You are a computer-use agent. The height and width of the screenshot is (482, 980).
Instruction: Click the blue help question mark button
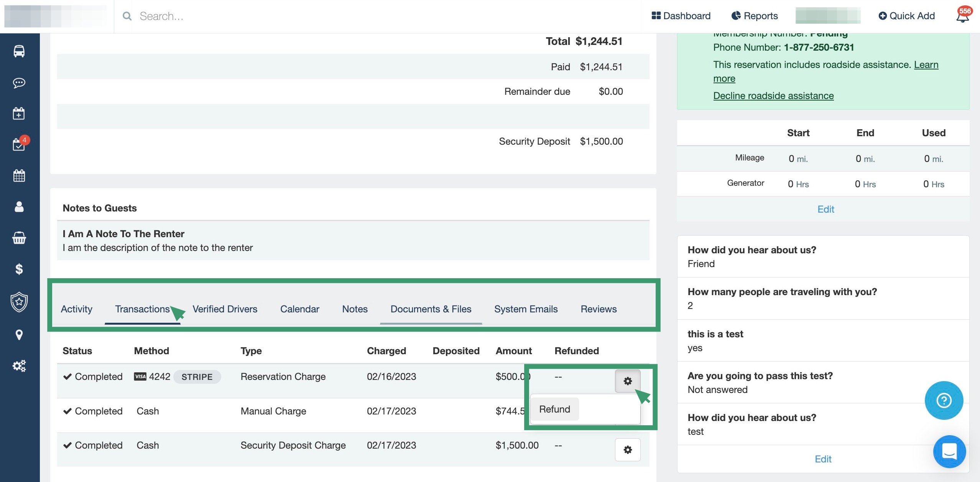944,400
